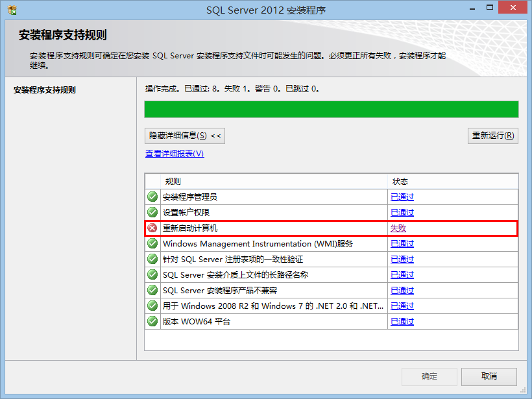This screenshot has width=532, height=399.
Task: Select rule text 版本 WOW64 平台
Action: click(197, 322)
